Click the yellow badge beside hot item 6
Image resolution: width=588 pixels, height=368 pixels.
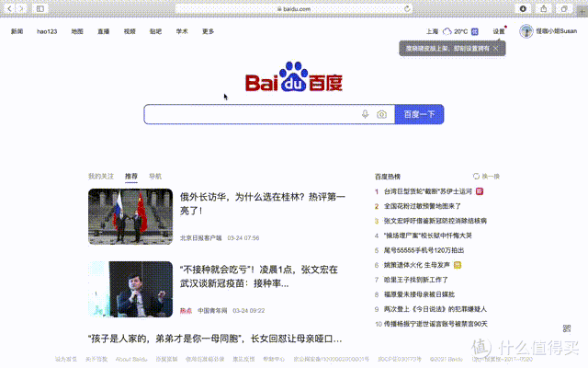coord(458,265)
